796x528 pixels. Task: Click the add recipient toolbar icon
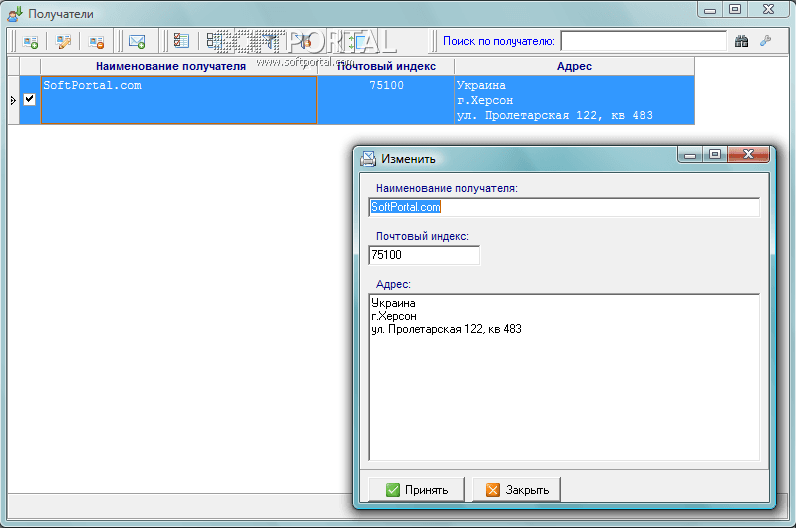pyautogui.click(x=30, y=42)
